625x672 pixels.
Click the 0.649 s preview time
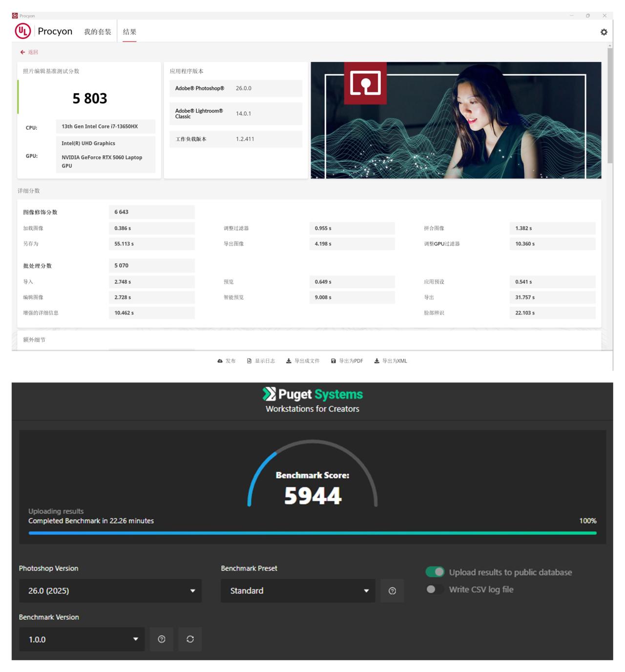[323, 282]
